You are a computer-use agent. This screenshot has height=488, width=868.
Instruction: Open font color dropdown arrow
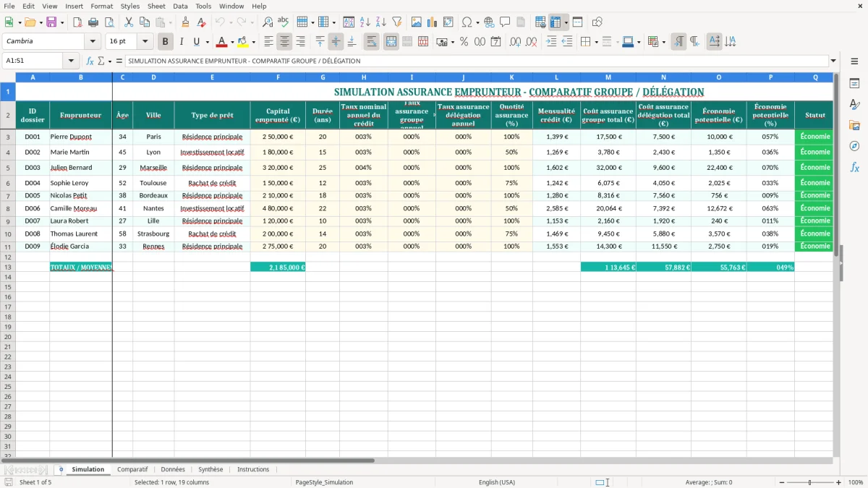click(x=232, y=42)
